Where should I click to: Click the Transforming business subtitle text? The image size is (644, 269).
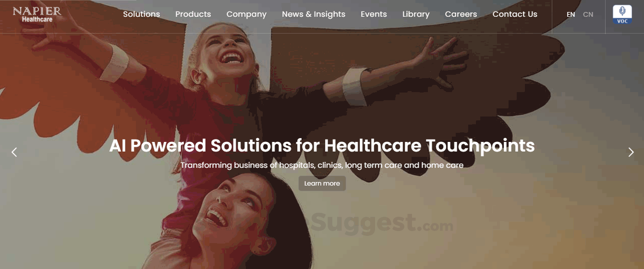point(322,165)
